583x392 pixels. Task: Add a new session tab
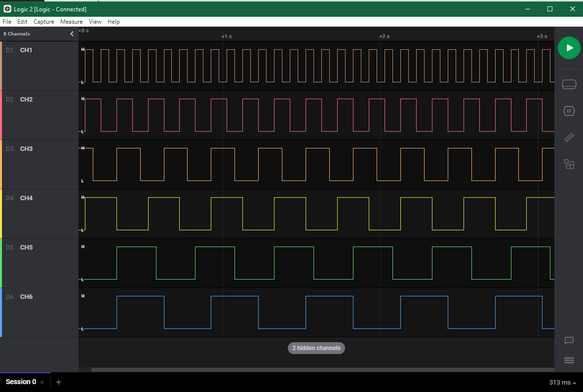click(59, 382)
